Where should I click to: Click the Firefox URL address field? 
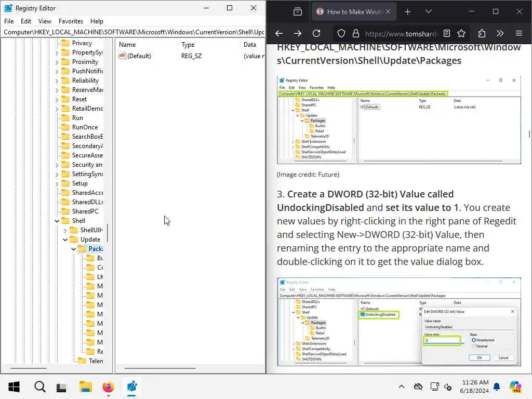pos(401,34)
